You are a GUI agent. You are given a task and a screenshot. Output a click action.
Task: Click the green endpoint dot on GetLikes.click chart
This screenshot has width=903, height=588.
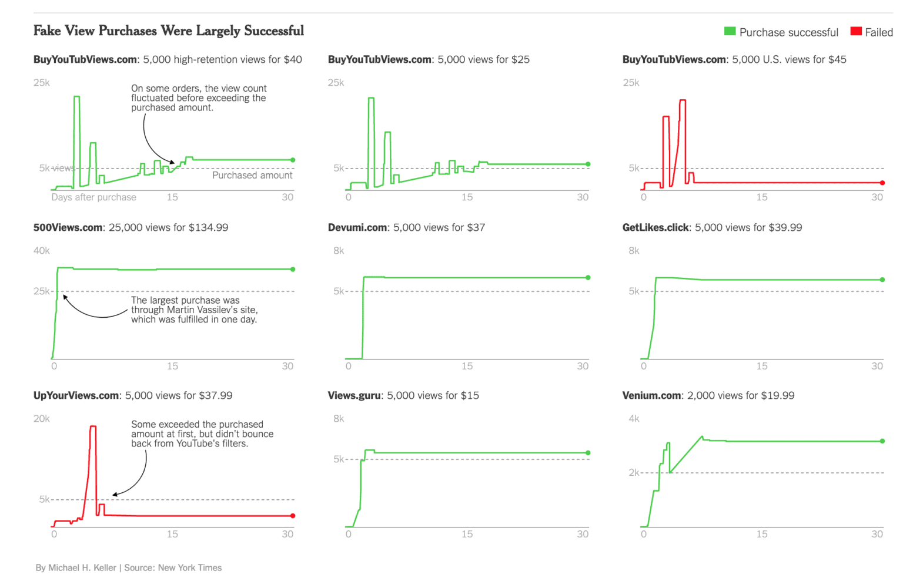[x=882, y=280]
